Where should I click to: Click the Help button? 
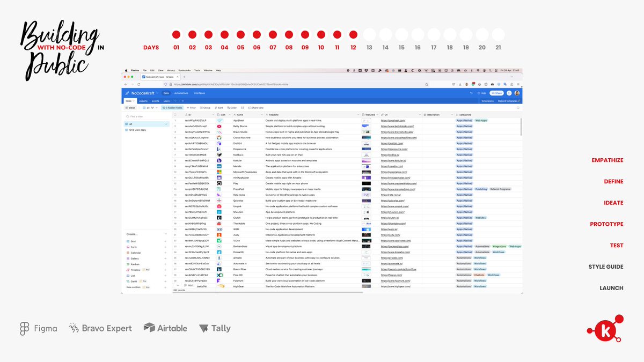pos(482,93)
